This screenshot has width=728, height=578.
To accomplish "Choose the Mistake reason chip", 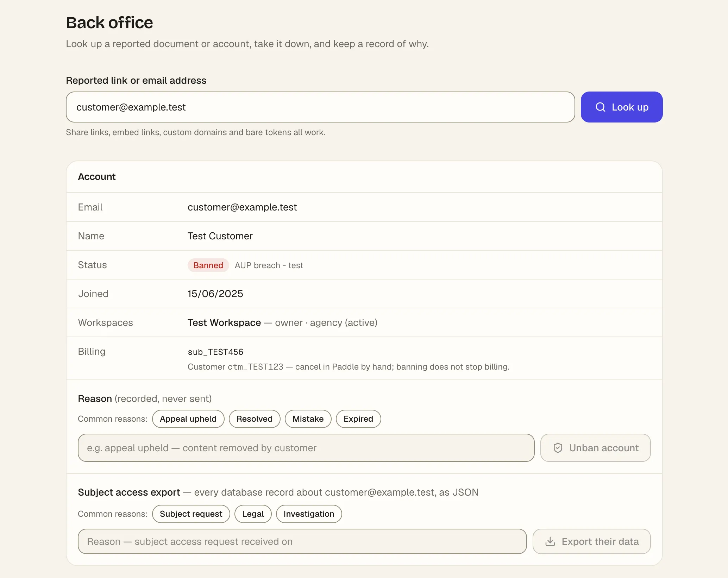I will (308, 419).
